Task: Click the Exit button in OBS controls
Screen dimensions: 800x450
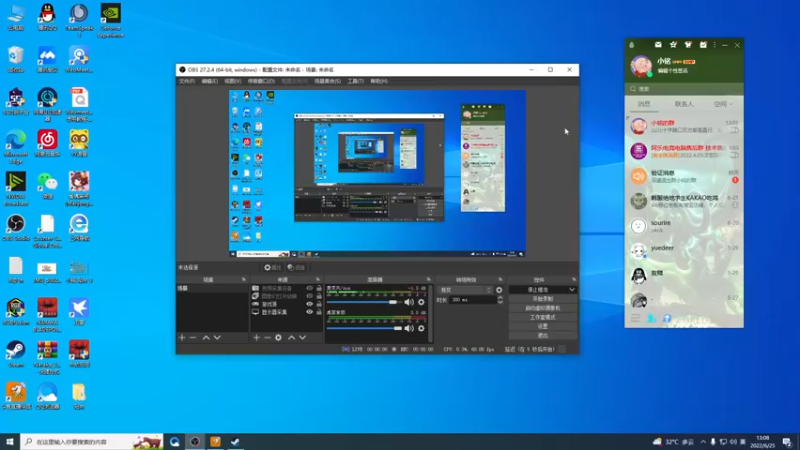Action: (543, 335)
